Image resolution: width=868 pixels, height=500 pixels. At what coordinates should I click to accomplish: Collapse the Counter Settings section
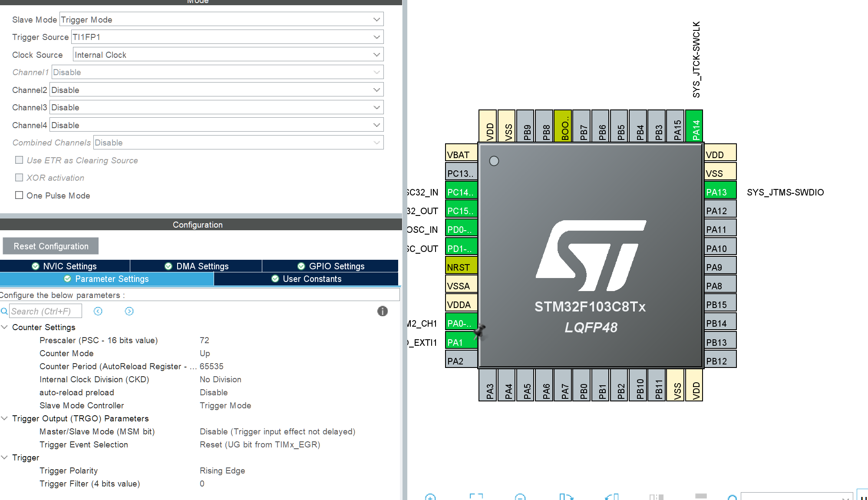[5, 327]
